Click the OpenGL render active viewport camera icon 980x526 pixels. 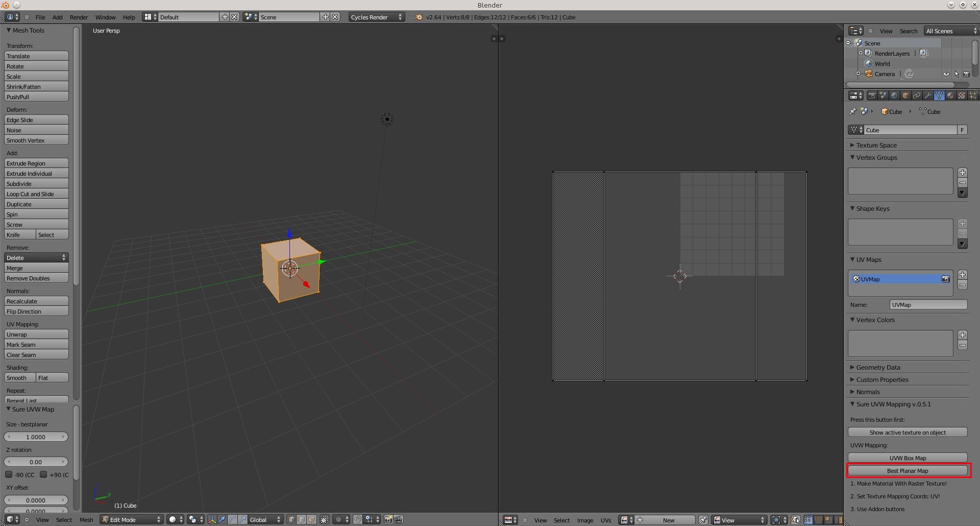[x=388, y=519]
